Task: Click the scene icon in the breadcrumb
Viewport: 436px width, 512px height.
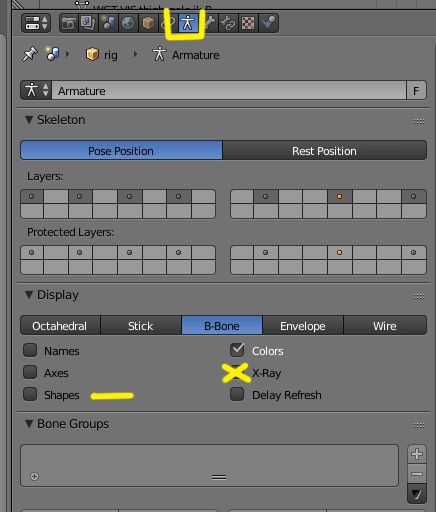Action: tap(53, 54)
